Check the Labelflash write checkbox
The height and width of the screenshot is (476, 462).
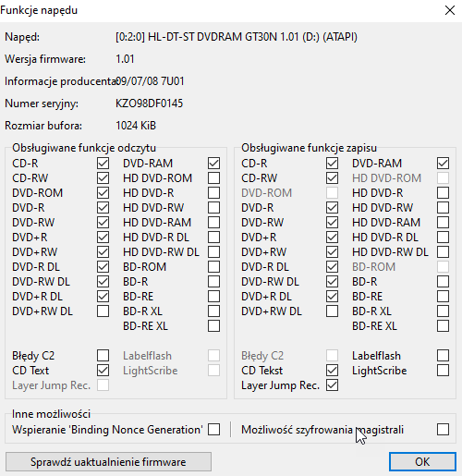pyautogui.click(x=443, y=356)
